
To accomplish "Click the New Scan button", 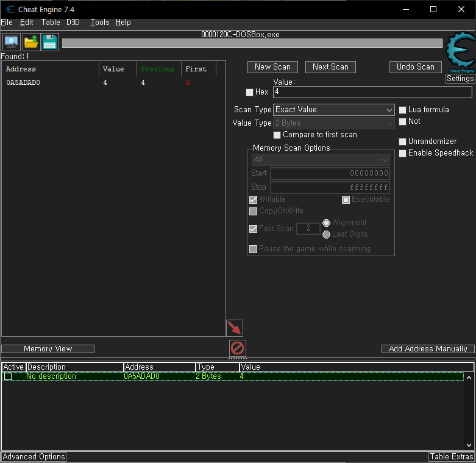I will (272, 67).
